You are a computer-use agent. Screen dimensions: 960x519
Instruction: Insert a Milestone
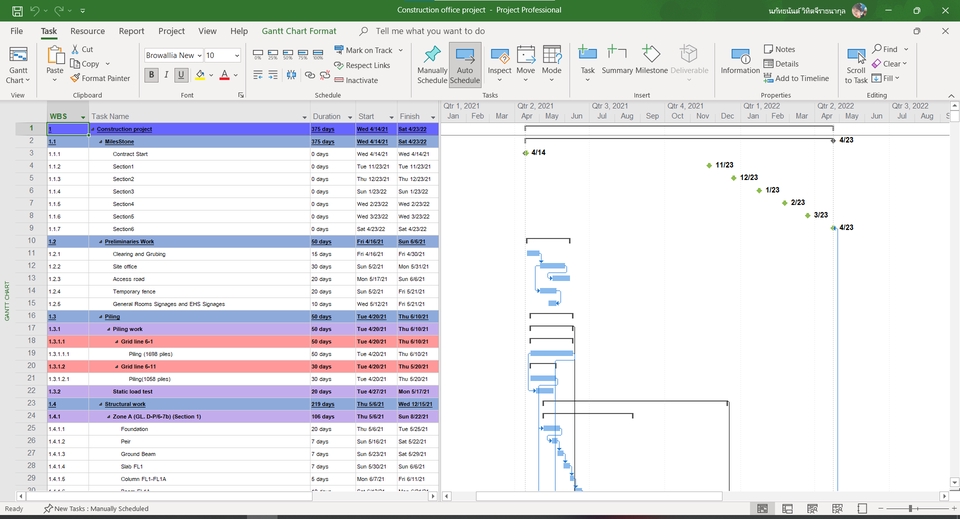pos(651,60)
